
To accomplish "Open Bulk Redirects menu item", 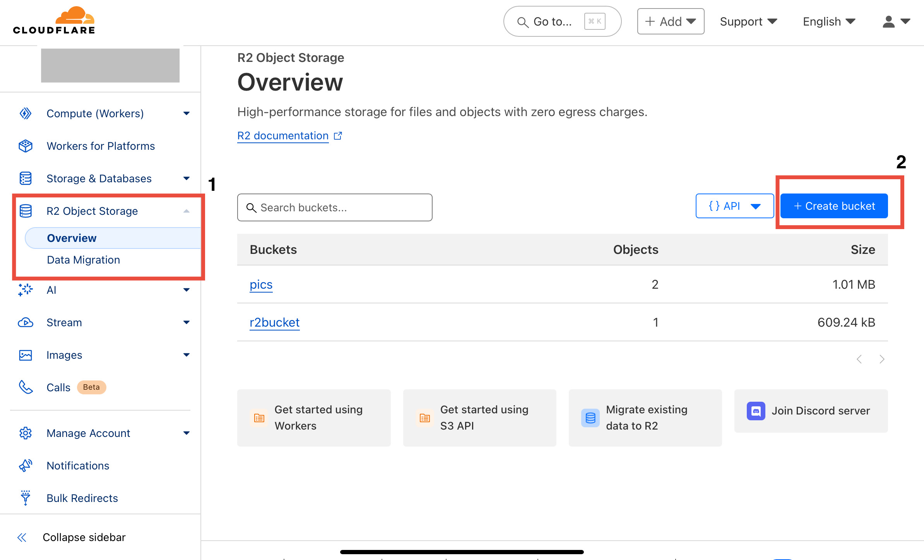I will click(x=82, y=498).
